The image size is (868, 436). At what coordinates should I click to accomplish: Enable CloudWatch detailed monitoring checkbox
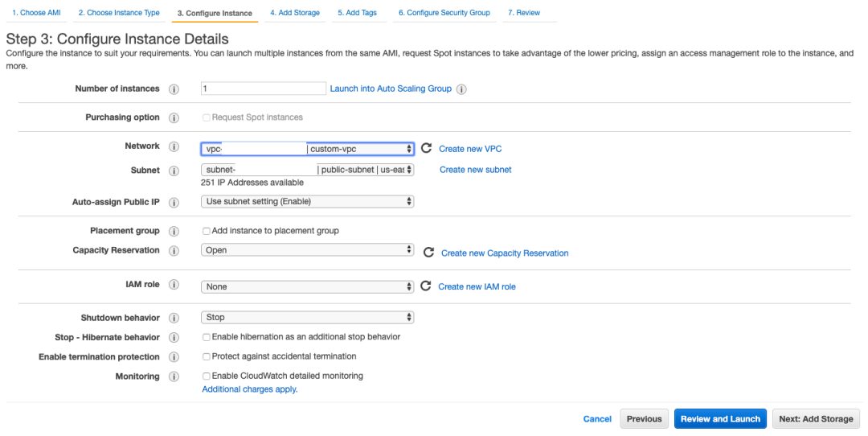click(x=207, y=376)
